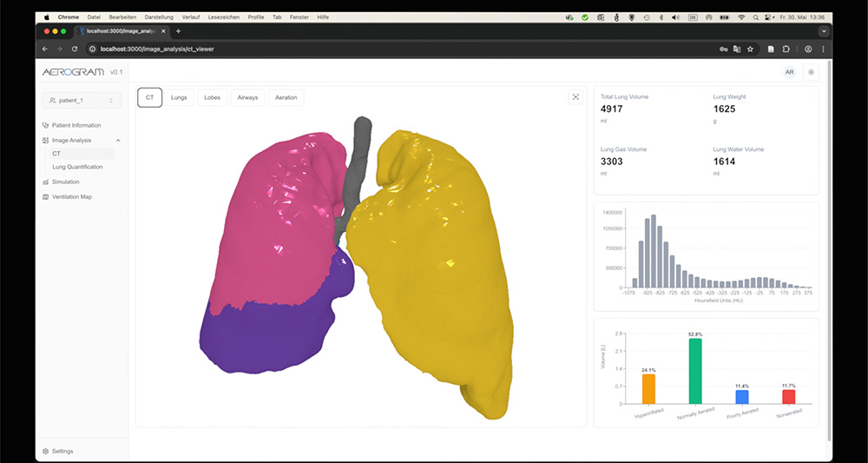Screen dimensions: 868x463
Task: Open a new tab with plus button
Action: (178, 31)
